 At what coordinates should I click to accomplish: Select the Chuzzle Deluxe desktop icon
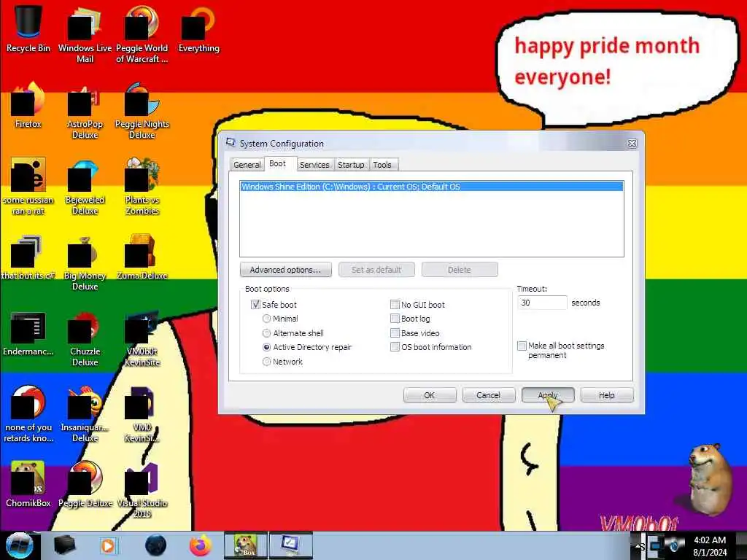[x=85, y=338]
